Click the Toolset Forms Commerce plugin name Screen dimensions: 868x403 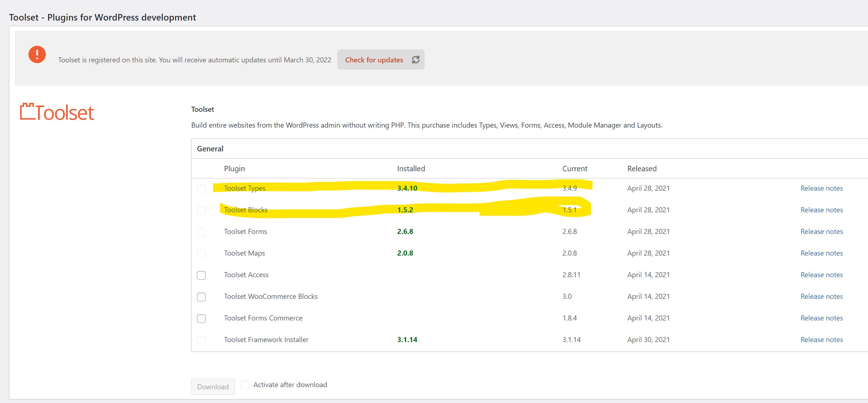click(263, 318)
